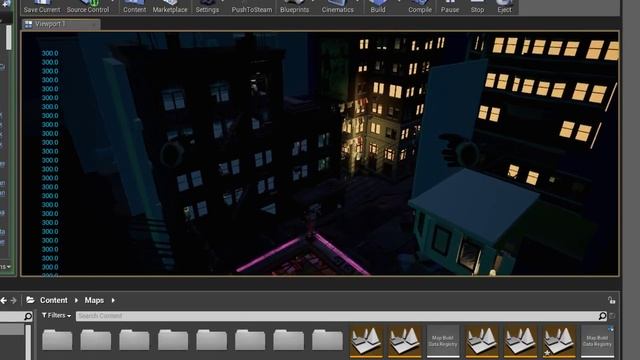The width and height of the screenshot is (640, 360).
Task: Click the folder tree scrollbar beside the asset folders
Action: [x=28, y=342]
